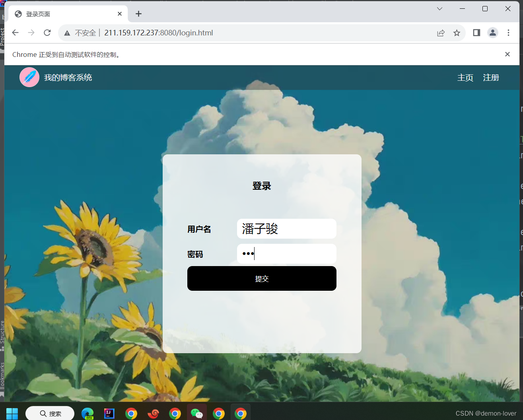Viewport: 523px width, 420px height.
Task: Open a new browser tab
Action: tap(138, 14)
